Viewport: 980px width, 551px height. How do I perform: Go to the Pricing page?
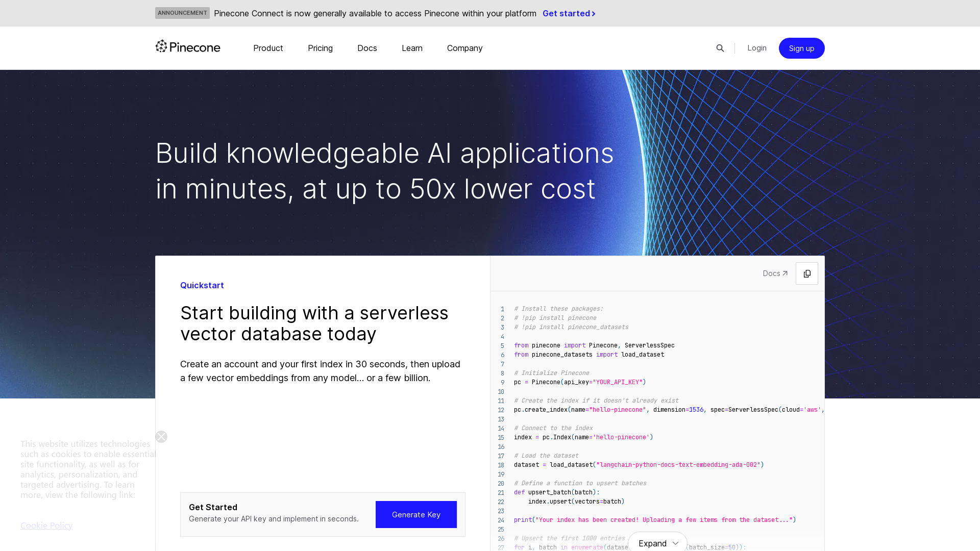coord(320,48)
